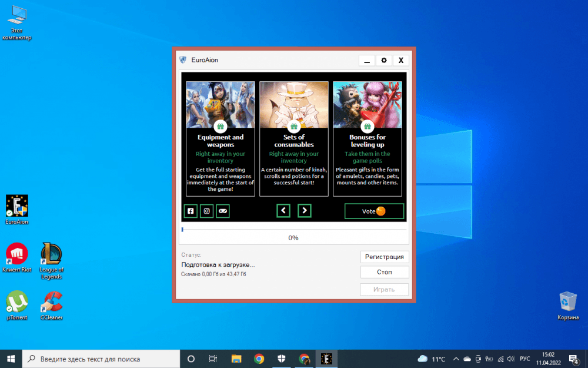
Task: Open the Клиент Riot desktop icon
Action: click(17, 254)
